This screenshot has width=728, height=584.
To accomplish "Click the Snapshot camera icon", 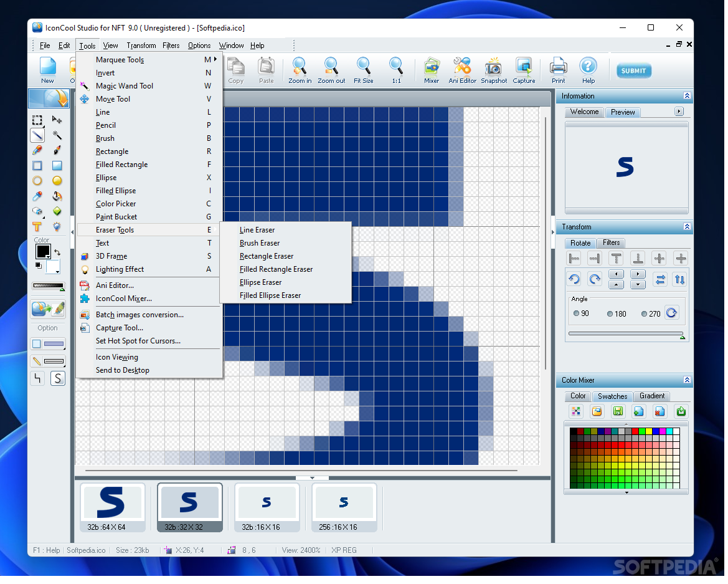I will point(494,70).
